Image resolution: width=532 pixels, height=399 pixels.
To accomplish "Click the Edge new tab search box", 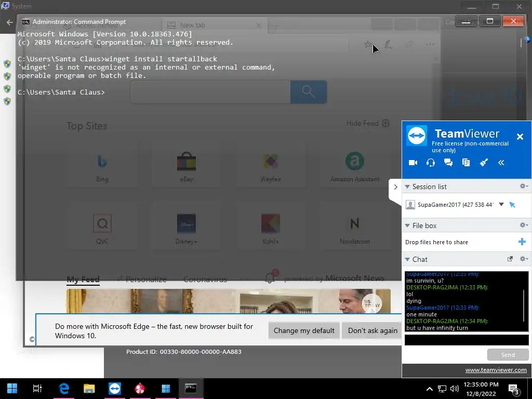I will (210, 92).
